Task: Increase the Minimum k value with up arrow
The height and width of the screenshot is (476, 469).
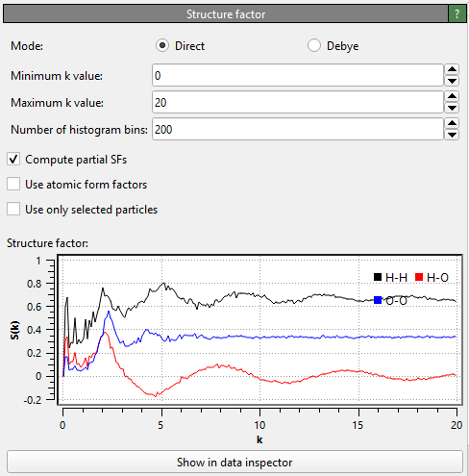Action: tap(452, 69)
